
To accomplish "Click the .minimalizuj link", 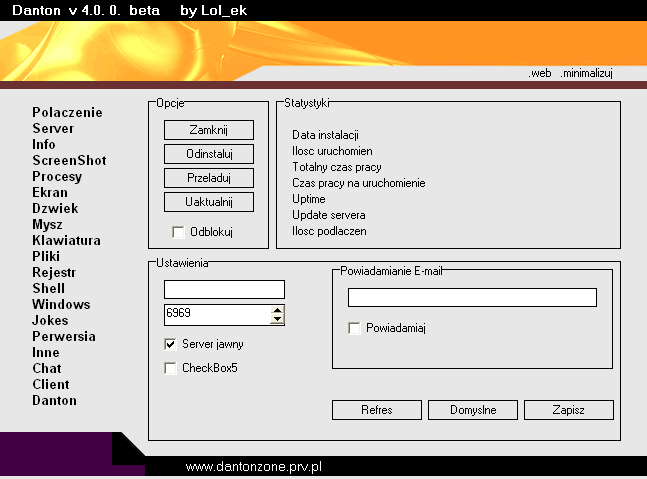I will click(x=587, y=74).
